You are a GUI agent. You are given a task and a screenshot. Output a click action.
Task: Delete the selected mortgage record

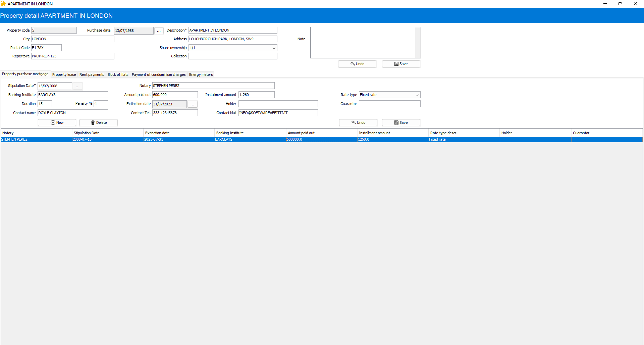coord(99,122)
